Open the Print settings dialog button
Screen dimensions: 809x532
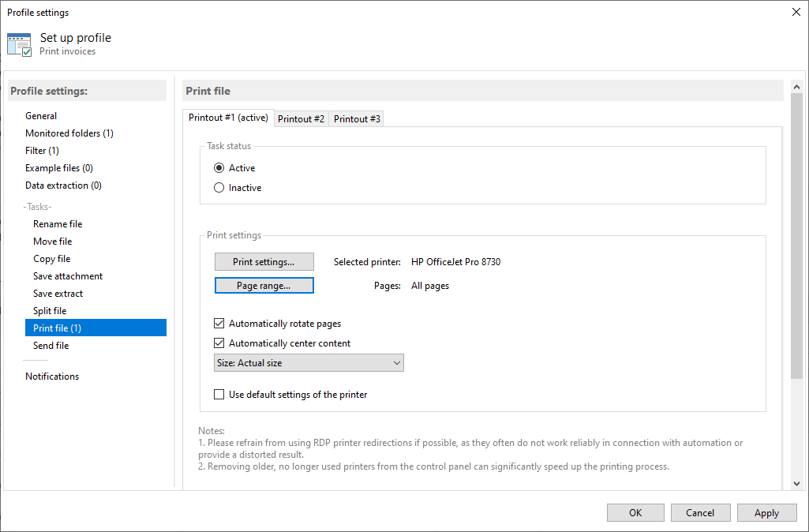[x=264, y=262]
